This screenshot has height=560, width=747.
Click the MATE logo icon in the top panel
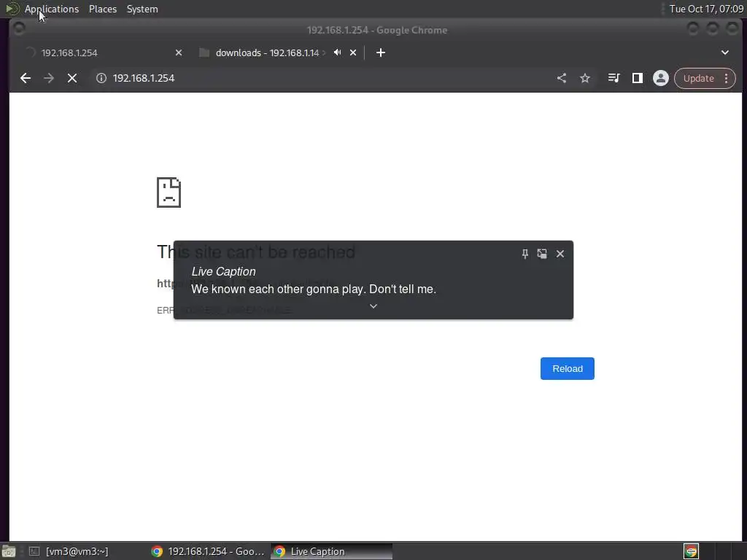click(x=12, y=9)
